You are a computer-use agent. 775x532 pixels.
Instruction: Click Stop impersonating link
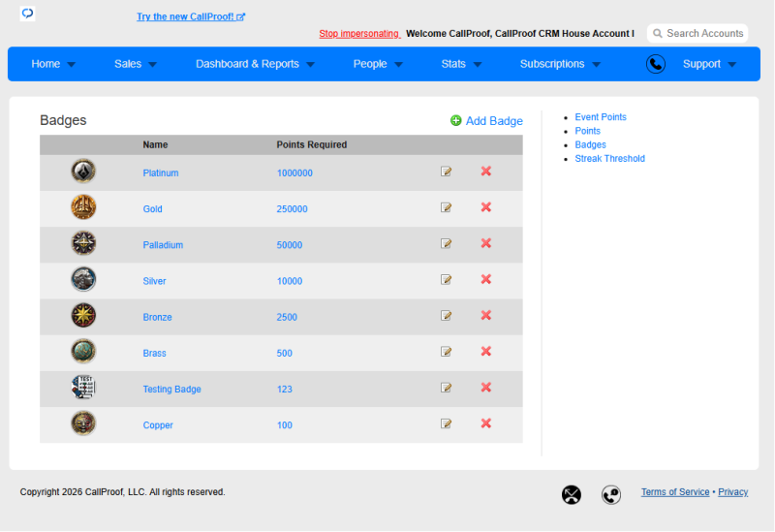(x=359, y=34)
